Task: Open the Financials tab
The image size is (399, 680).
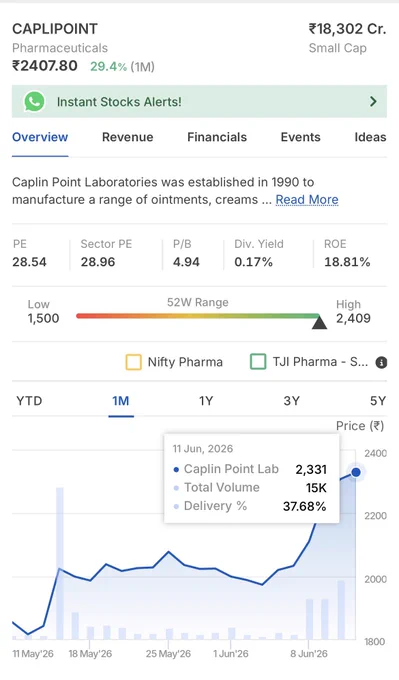Action: 217,137
